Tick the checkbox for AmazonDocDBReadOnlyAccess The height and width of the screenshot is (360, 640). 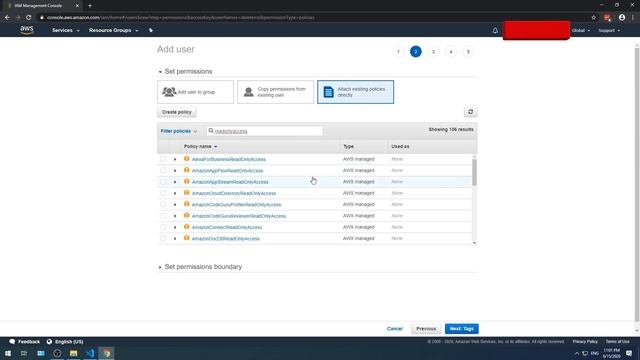(x=163, y=238)
